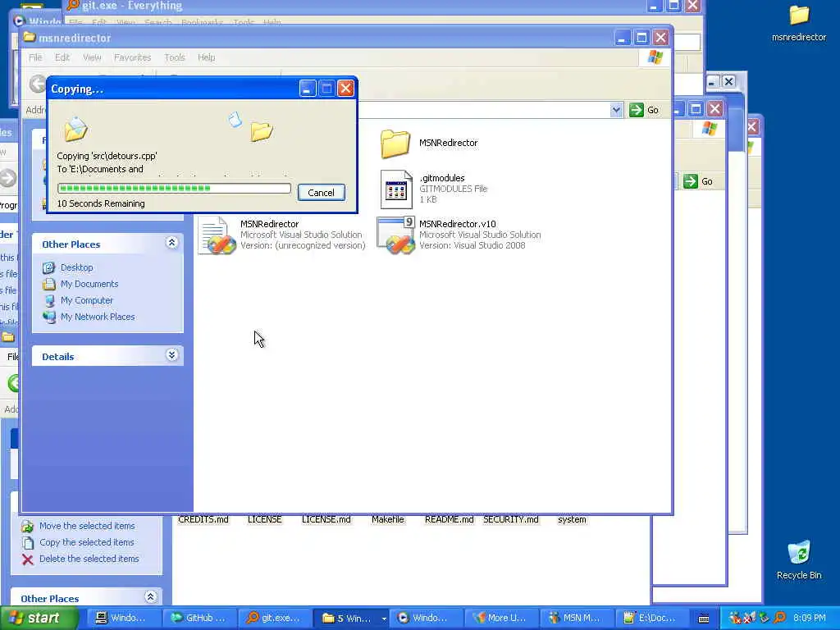This screenshot has width=840, height=630.
Task: Select the MSNRedirector.v10 solution icon
Action: coord(396,235)
